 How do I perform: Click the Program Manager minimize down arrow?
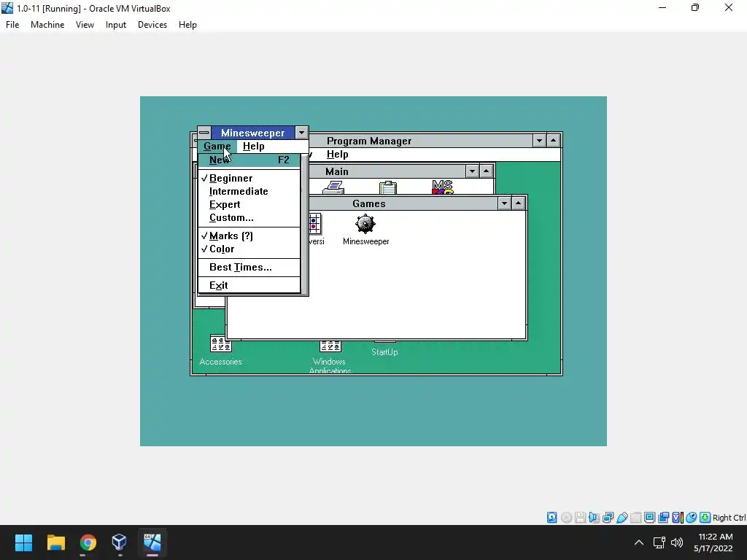pyautogui.click(x=539, y=141)
